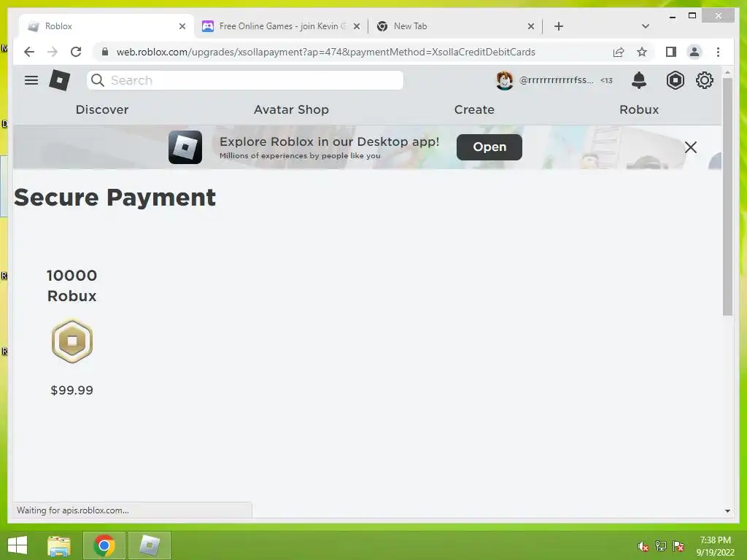Image resolution: width=747 pixels, height=560 pixels.
Task: Open the Roblox hamburger navigation menu
Action: pyautogui.click(x=31, y=80)
